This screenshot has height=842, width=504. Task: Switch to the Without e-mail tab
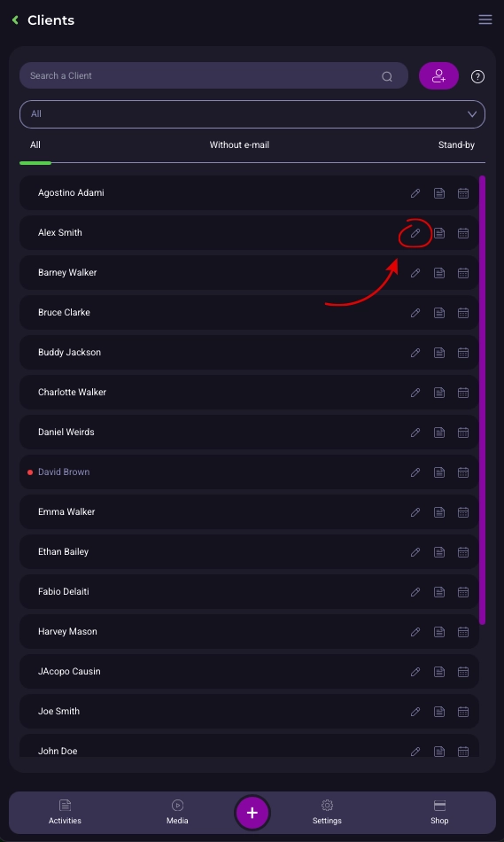[239, 145]
